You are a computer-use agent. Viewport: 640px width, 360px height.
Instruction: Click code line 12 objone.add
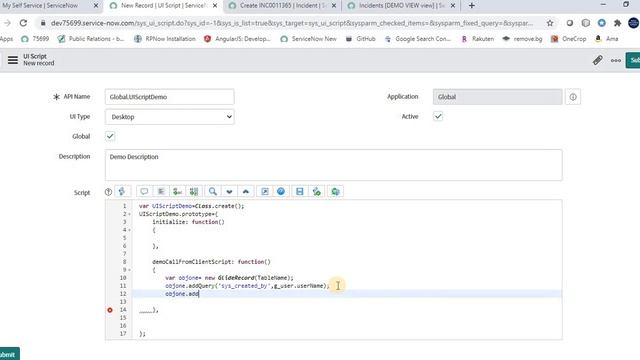pos(182,294)
